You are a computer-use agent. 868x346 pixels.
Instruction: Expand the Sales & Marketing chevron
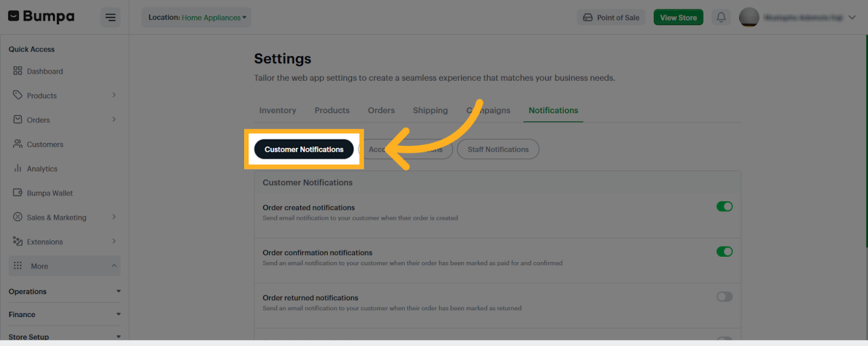(114, 217)
